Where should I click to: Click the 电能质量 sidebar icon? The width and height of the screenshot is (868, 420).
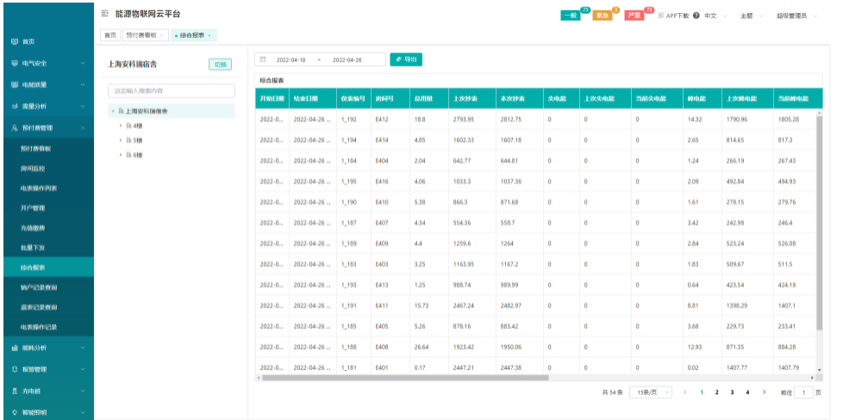tap(15, 85)
